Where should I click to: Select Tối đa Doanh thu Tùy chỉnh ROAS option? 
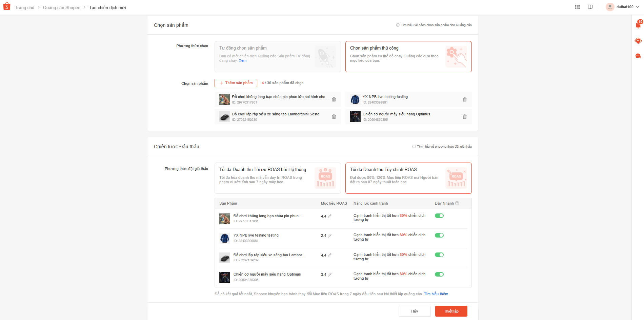(x=408, y=178)
